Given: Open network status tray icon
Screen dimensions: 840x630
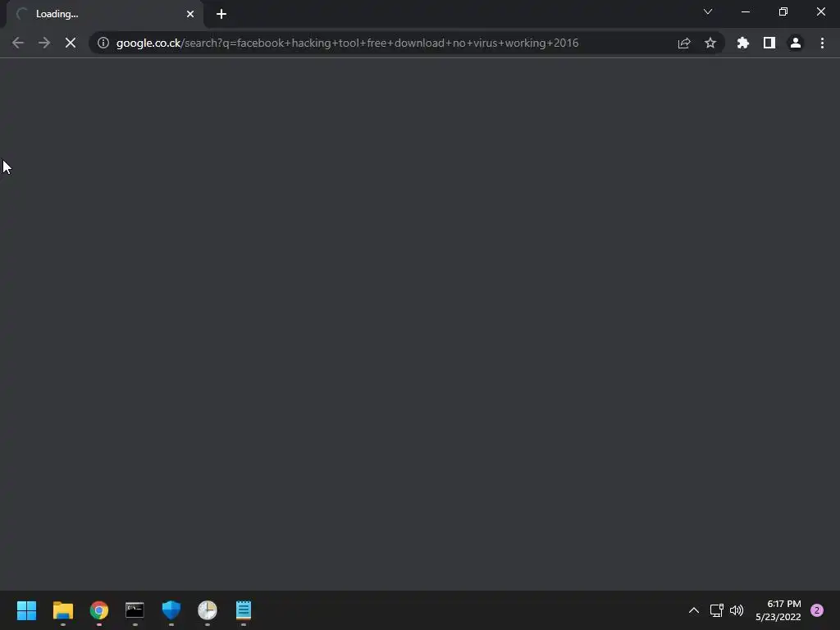Looking at the screenshot, I should [717, 610].
